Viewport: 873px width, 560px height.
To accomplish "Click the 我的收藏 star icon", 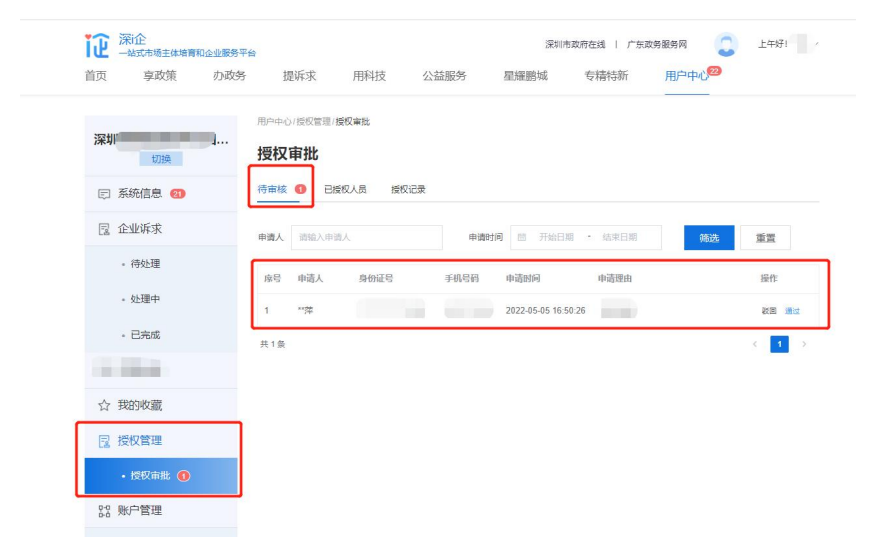I will pos(104,405).
